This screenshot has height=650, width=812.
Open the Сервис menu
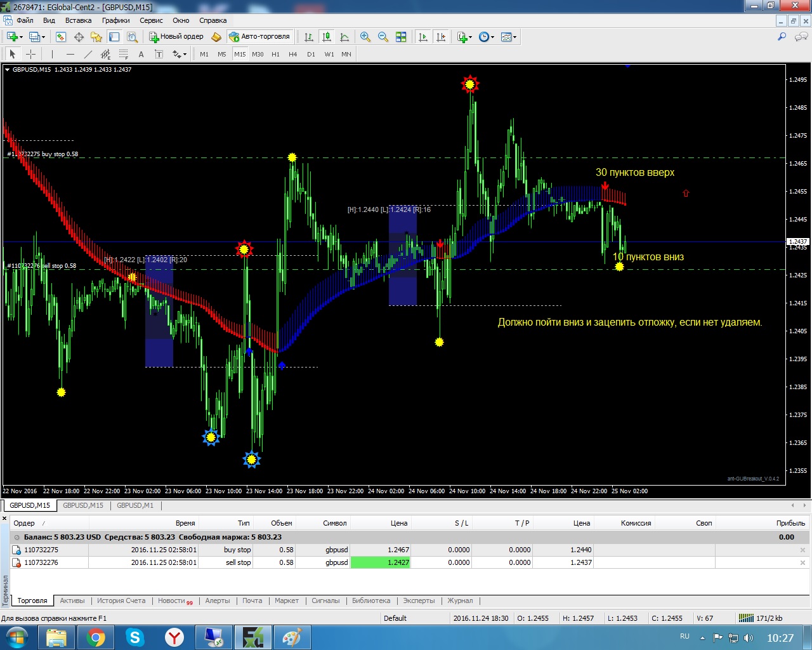pyautogui.click(x=151, y=20)
